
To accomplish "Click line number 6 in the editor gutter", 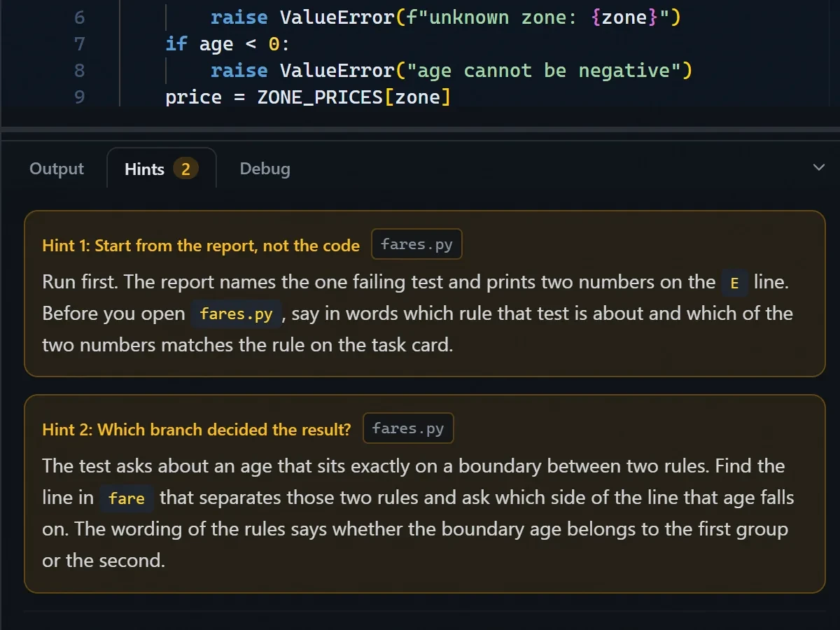I will (79, 17).
